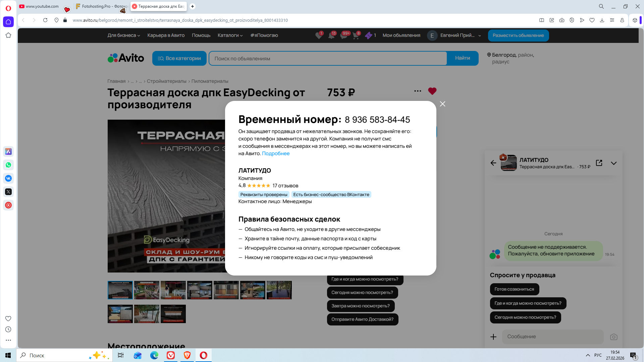Open VK messenger in the sidebar
This screenshot has height=362, width=644.
click(8, 178)
